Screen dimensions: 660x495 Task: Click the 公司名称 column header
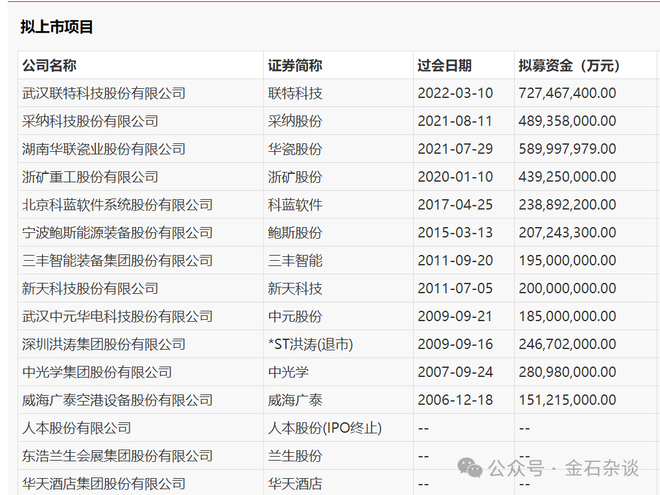48,65
